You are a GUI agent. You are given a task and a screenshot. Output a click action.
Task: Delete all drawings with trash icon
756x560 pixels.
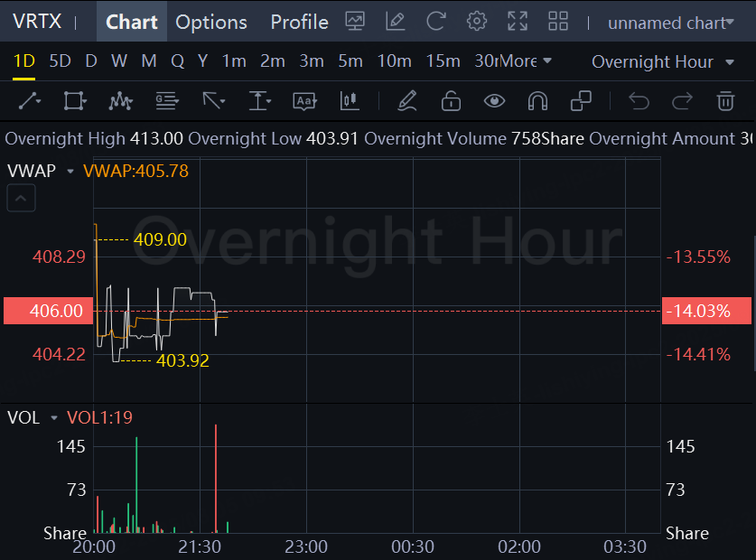(725, 101)
